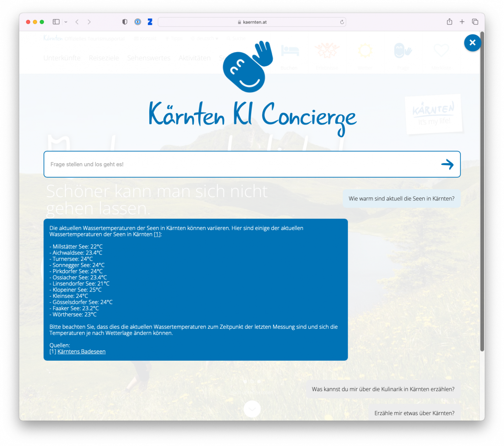Click the 'Ossiacher See: 23.4°C' line

tap(78, 277)
